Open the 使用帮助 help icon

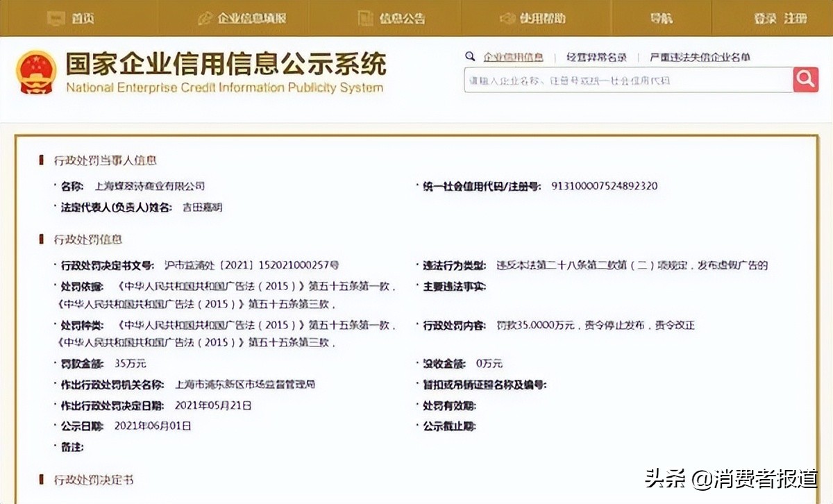[507, 19]
